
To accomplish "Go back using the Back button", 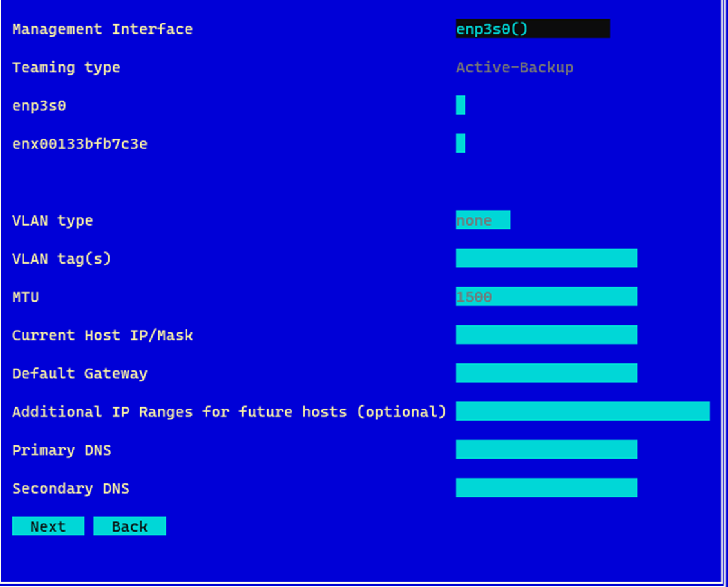I will pos(129,526).
